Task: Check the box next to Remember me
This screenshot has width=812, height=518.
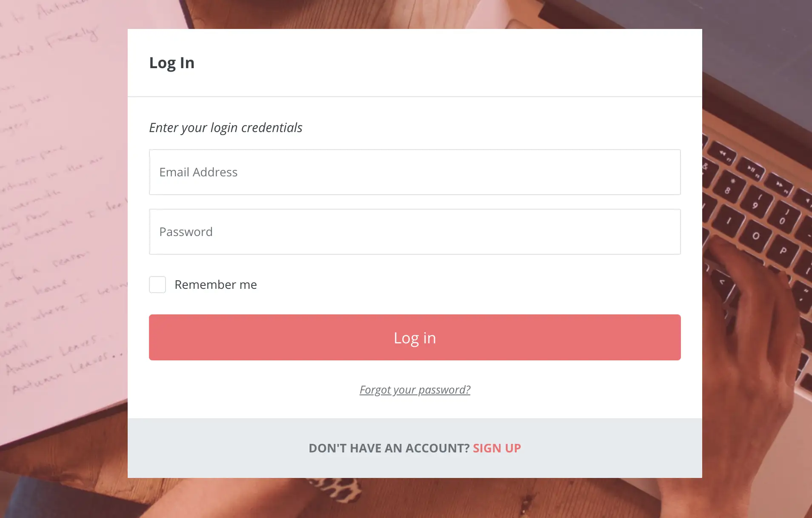Action: pos(157,284)
